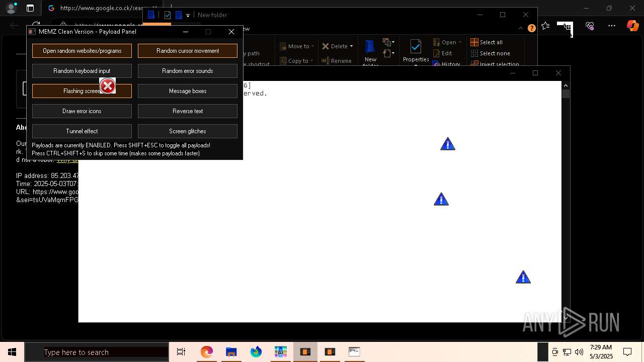Open the notification center icon
This screenshot has width=644, height=362.
(x=627, y=352)
